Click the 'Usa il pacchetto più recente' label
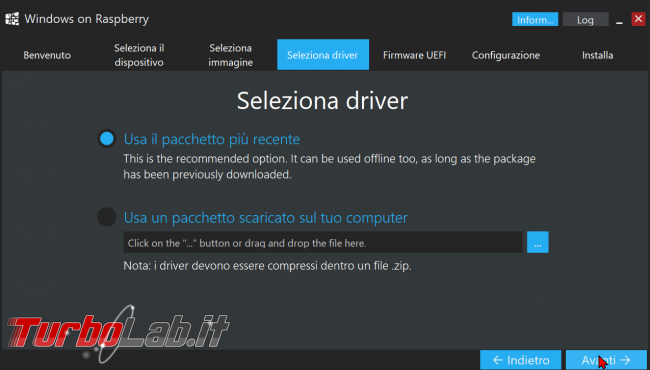The image size is (650, 370). coord(211,139)
